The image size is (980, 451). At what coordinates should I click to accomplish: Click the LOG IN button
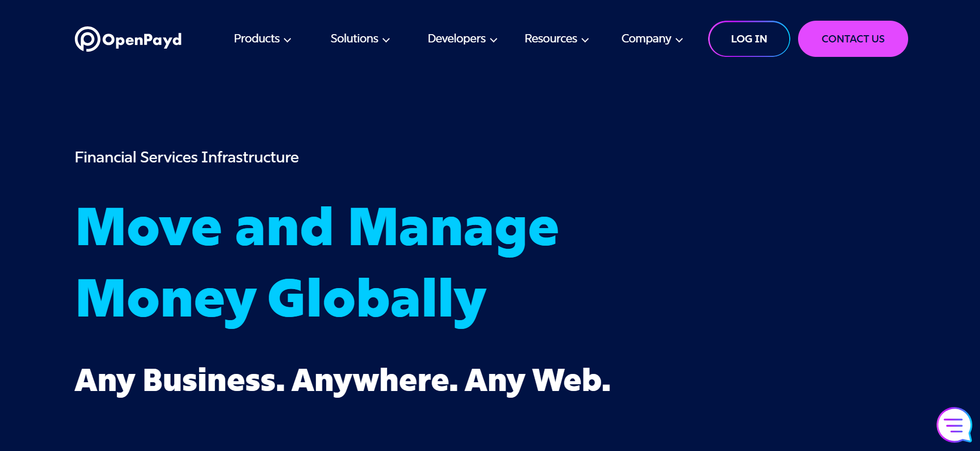pyautogui.click(x=749, y=39)
